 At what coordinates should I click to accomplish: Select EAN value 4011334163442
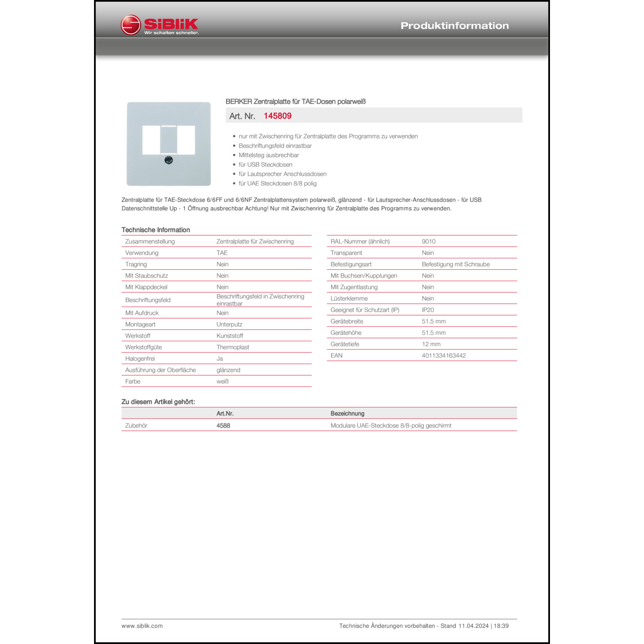[x=444, y=355]
